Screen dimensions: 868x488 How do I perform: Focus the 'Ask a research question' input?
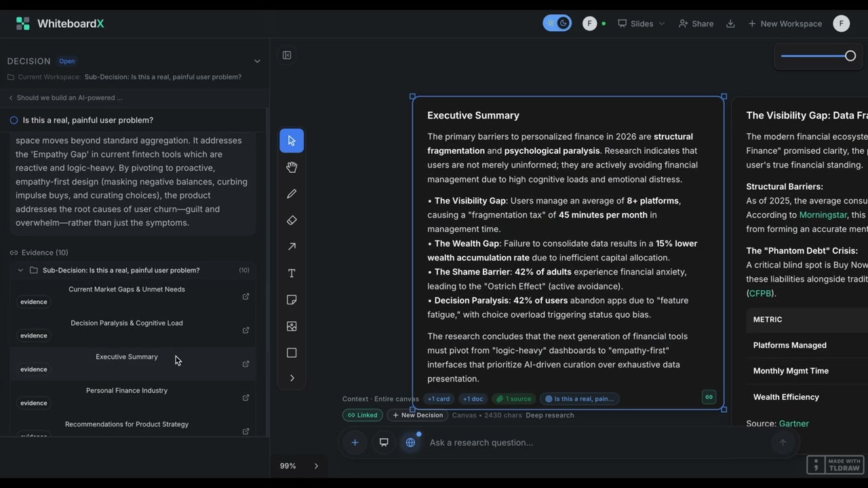click(597, 443)
